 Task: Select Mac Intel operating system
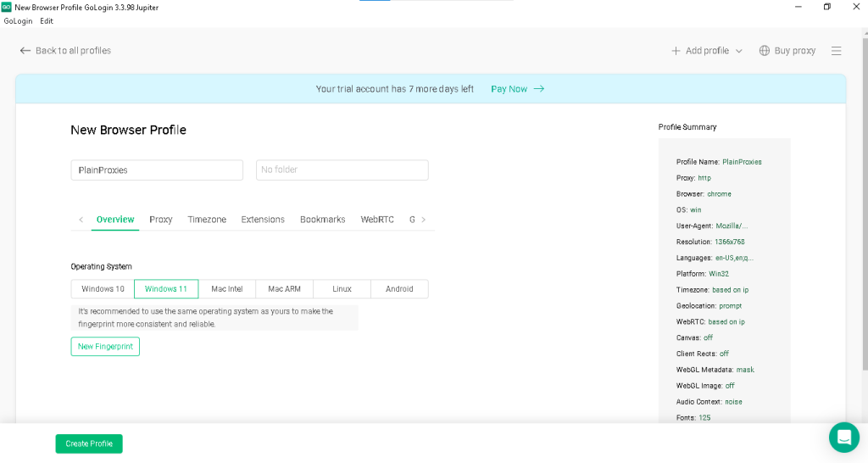point(227,289)
